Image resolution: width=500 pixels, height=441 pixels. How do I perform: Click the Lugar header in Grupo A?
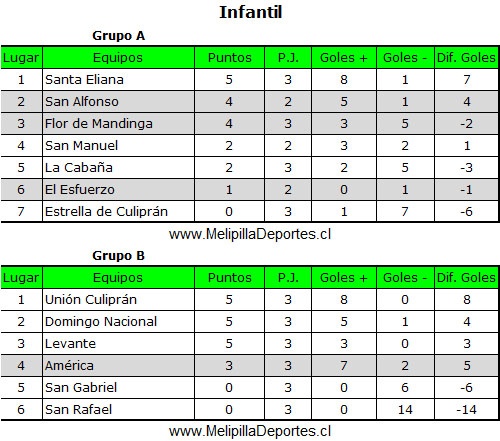point(22,58)
